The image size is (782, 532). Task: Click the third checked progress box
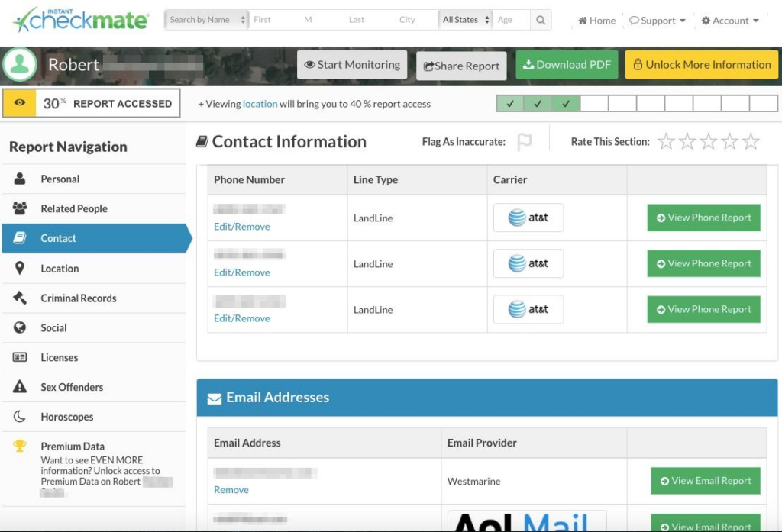pyautogui.click(x=566, y=104)
